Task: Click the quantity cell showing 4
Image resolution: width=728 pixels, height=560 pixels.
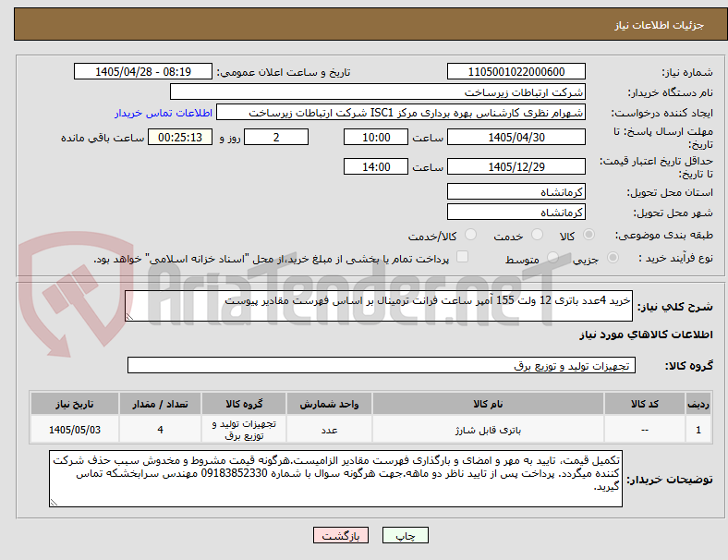Action: 160,430
